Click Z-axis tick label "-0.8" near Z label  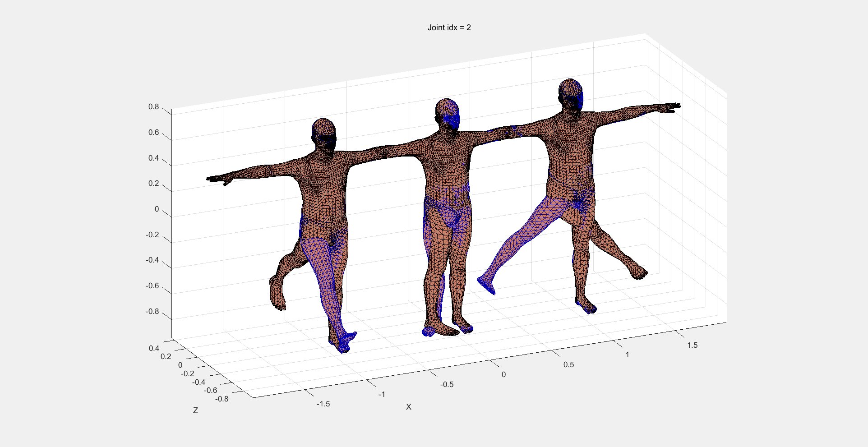click(222, 399)
